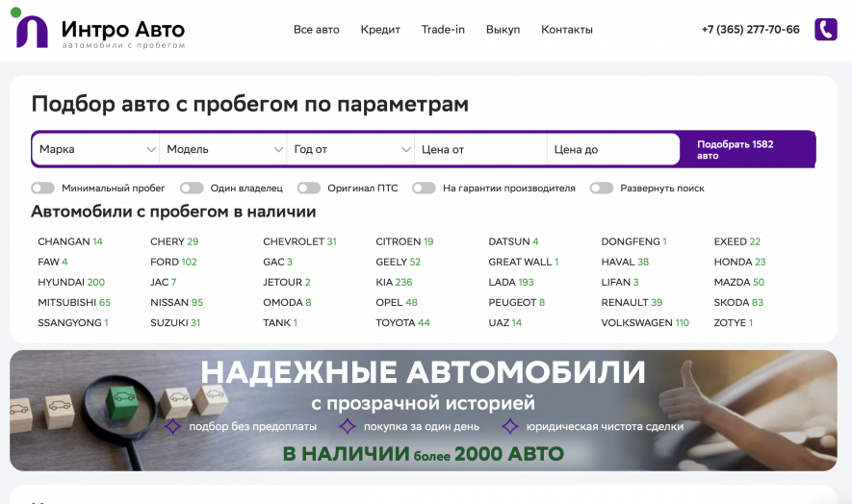Open LADA 193 listings
This screenshot has height=504, width=852.
[511, 283]
